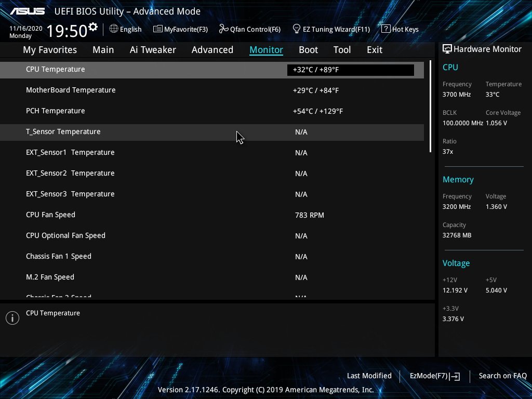Click the 1.360 V memory voltage value
This screenshot has width=532, height=399.
pyautogui.click(x=496, y=207)
